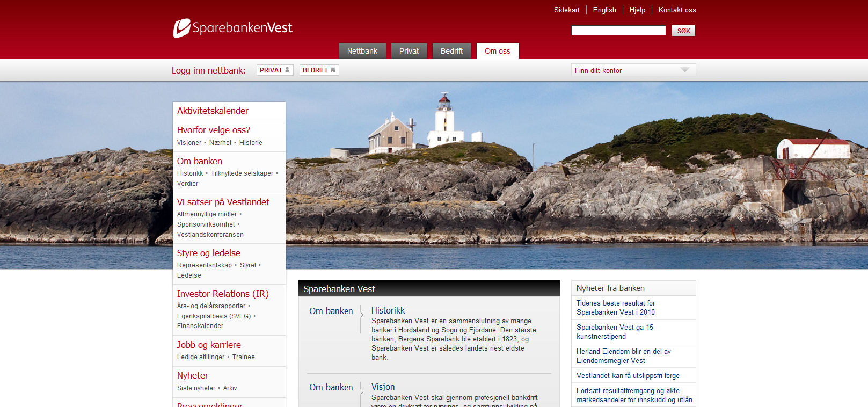Open the Styret sublink
Screen dimensions: 868x407
(x=248, y=265)
